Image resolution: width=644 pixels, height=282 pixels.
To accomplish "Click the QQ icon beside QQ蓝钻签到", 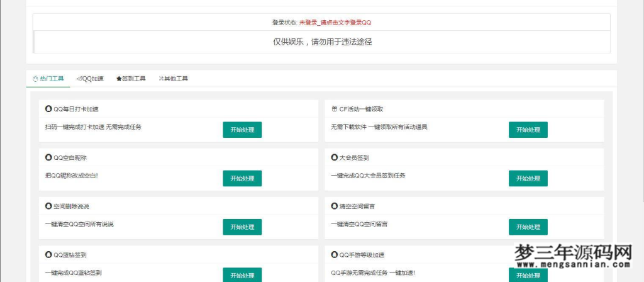I will pyautogui.click(x=48, y=254).
